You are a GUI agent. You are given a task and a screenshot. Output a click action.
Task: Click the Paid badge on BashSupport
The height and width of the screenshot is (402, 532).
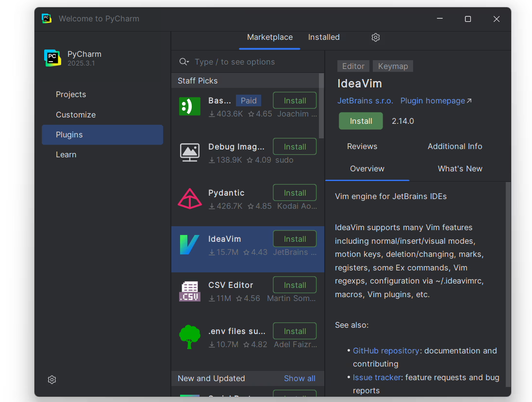click(x=249, y=100)
